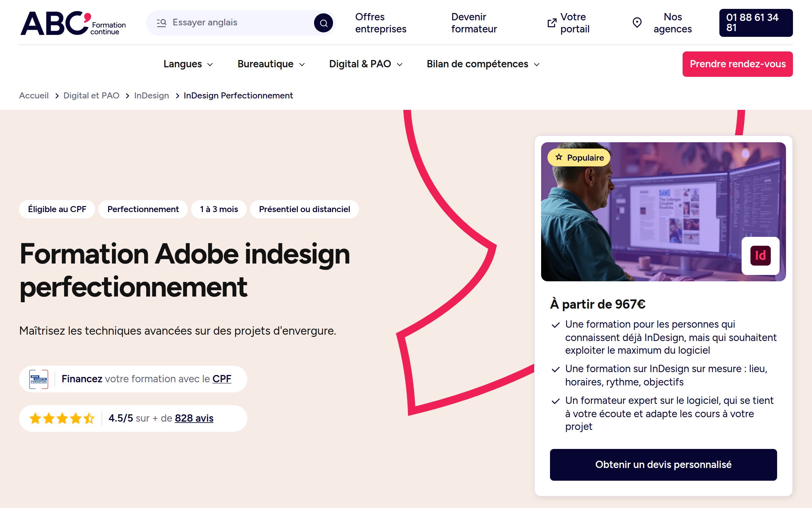Open the Langues dropdown menu
This screenshot has width=812, height=508.
click(188, 64)
